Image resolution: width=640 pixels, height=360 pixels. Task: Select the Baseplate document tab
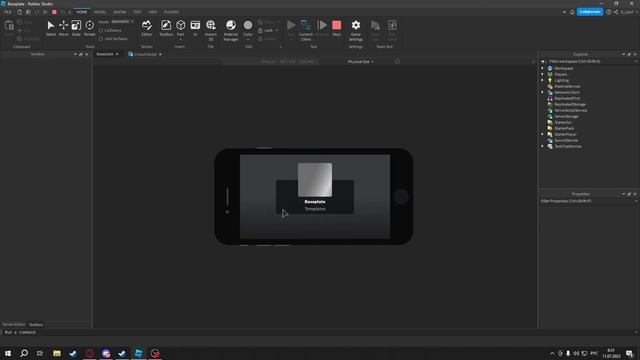pos(105,54)
